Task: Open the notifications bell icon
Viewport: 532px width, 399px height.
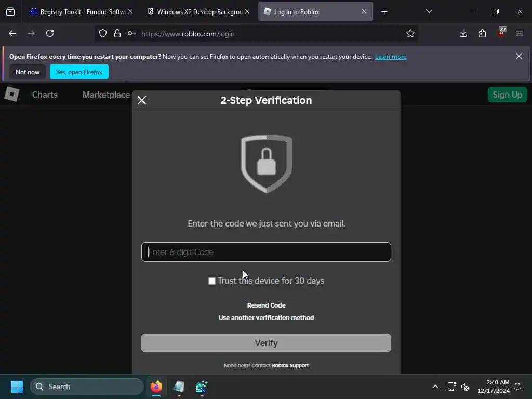Action: pyautogui.click(x=517, y=387)
